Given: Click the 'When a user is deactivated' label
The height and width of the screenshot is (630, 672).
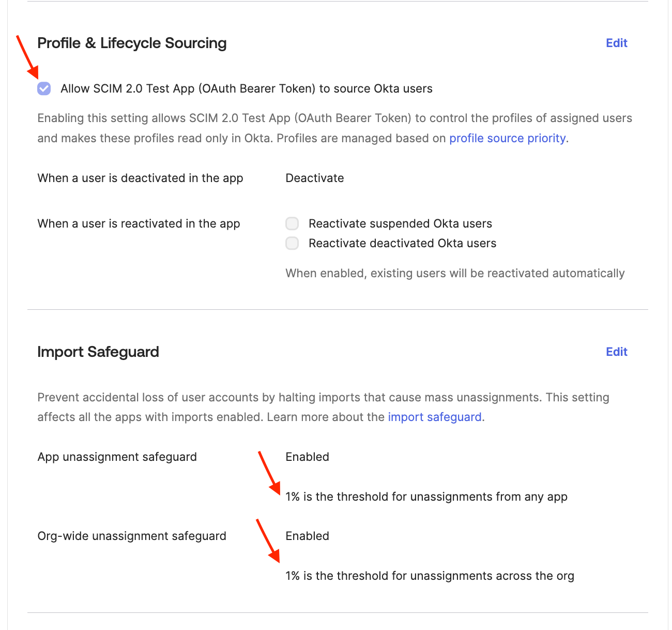Looking at the screenshot, I should point(140,178).
